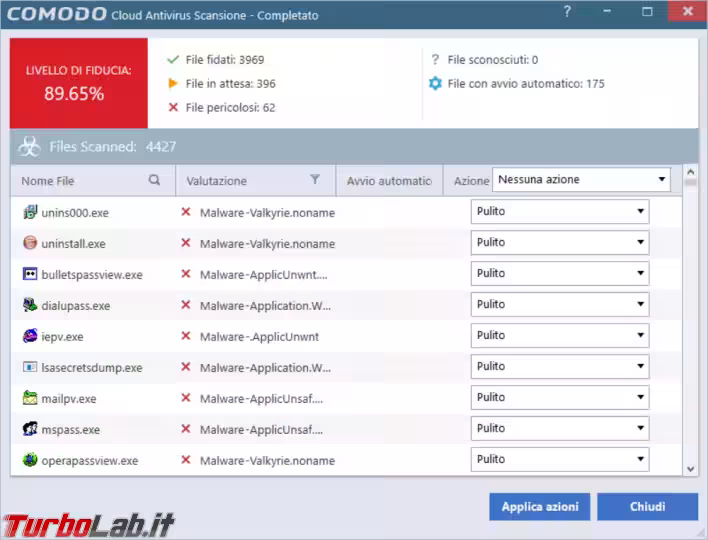708x540 pixels.
Task: Click the scrollbar down arrow
Action: [x=690, y=469]
